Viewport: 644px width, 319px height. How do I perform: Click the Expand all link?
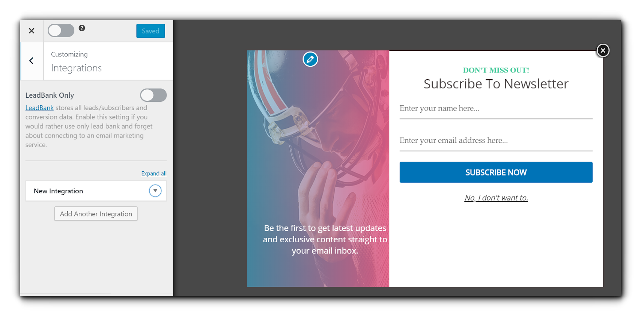[153, 174]
